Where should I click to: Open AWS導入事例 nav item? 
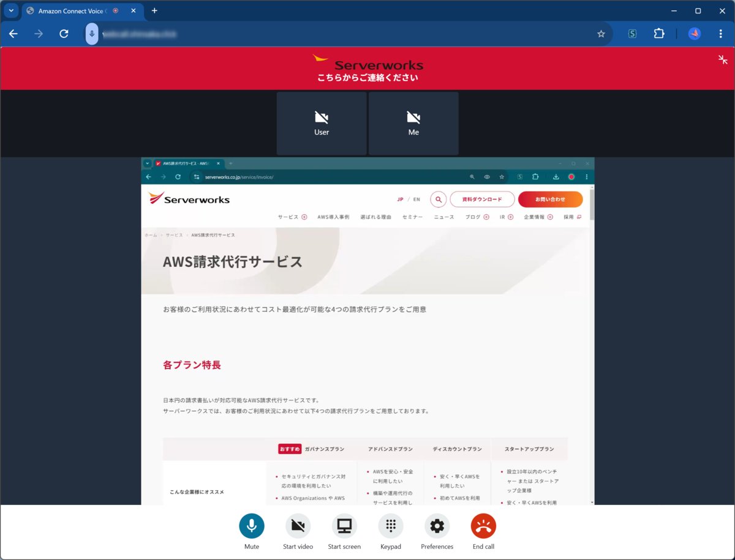pos(333,217)
